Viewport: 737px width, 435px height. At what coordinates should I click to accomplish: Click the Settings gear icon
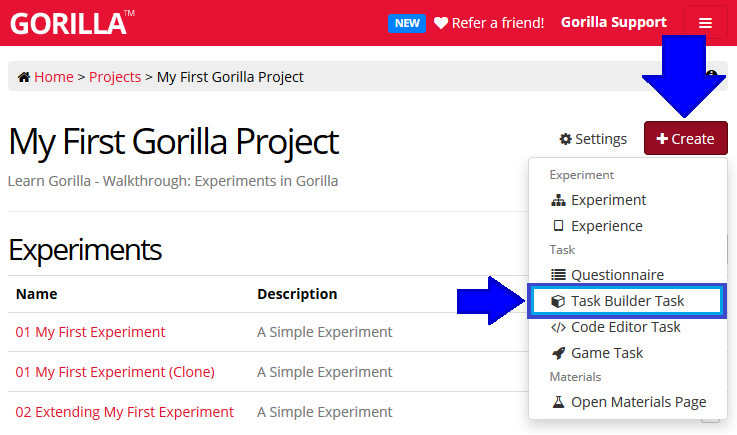coord(565,139)
